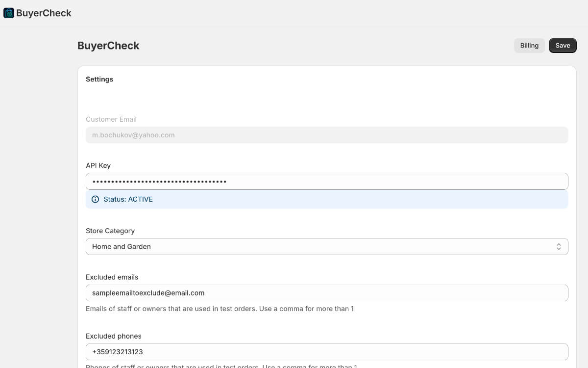Viewport: 588px width, 368px height.
Task: Click the info icon beside Status: ACTIVE
Action: [95, 199]
